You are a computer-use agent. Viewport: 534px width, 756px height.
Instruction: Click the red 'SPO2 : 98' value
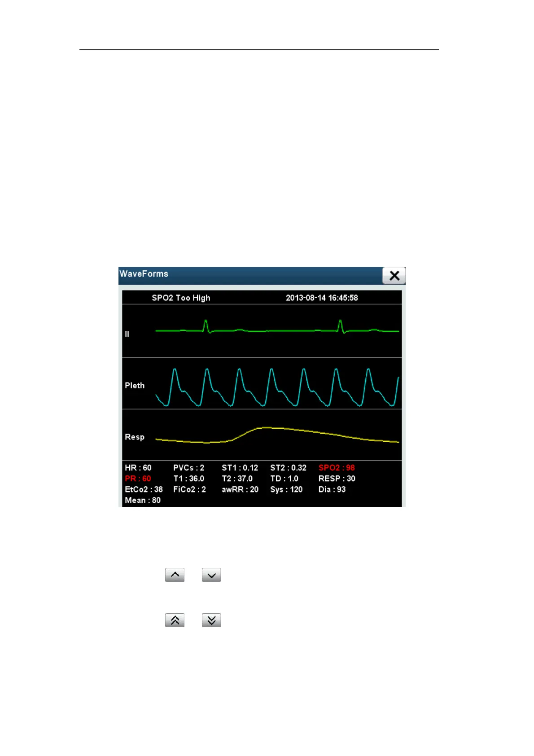point(337,468)
